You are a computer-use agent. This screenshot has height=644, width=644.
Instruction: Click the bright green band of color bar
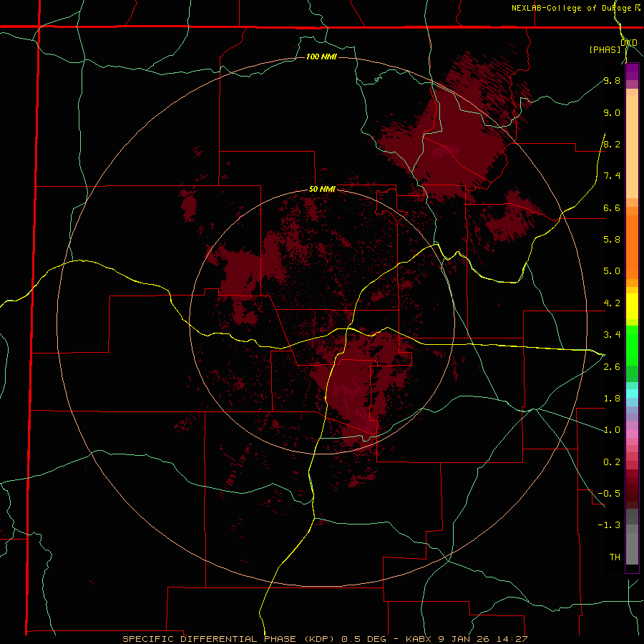632,345
